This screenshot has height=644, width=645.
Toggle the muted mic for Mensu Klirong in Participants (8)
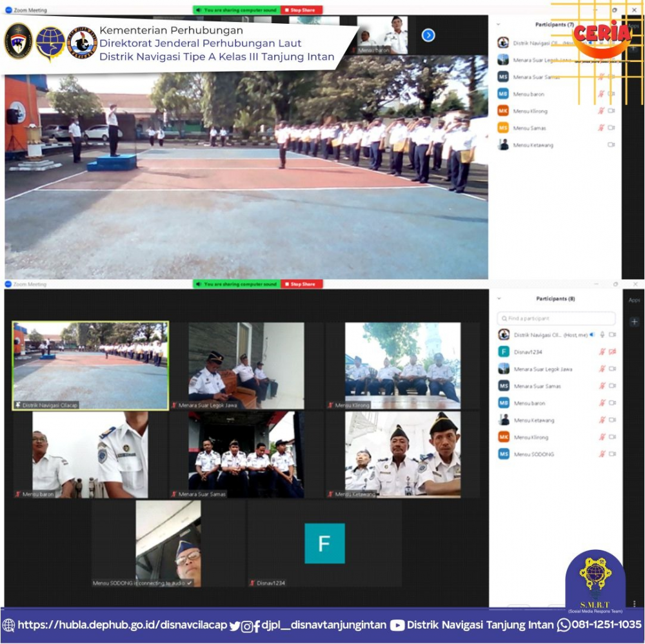point(602,436)
